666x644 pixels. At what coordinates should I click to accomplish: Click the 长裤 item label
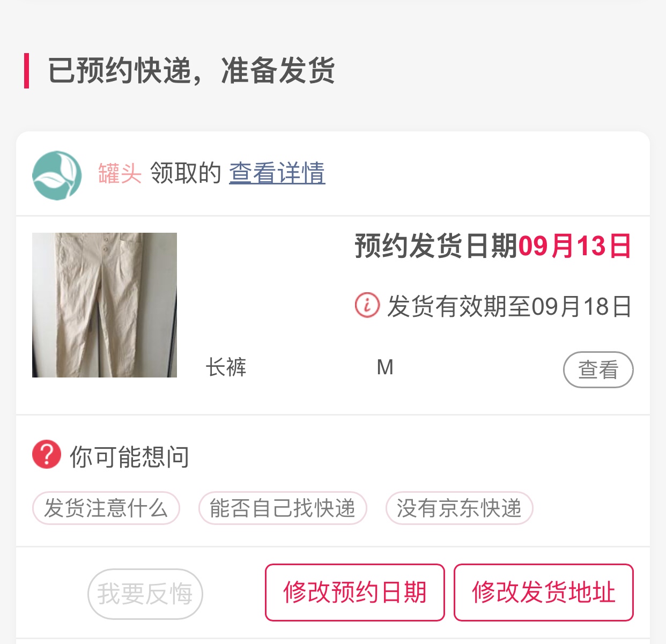(226, 368)
